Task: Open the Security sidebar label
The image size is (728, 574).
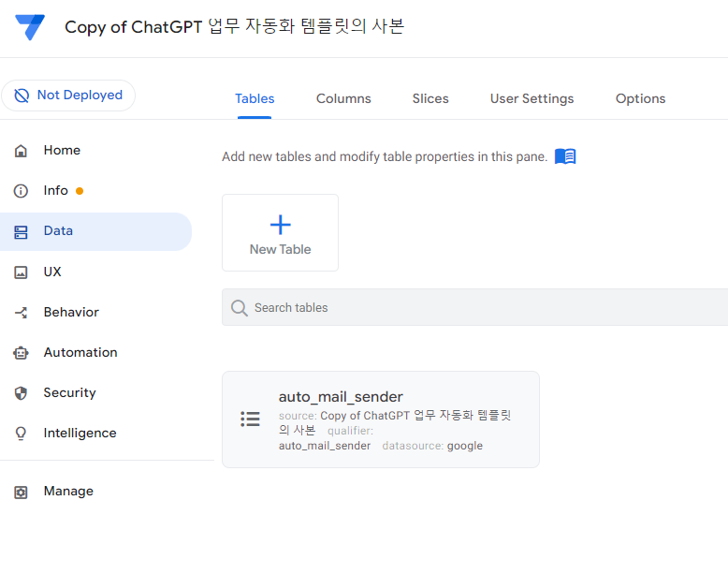Action: (x=69, y=392)
